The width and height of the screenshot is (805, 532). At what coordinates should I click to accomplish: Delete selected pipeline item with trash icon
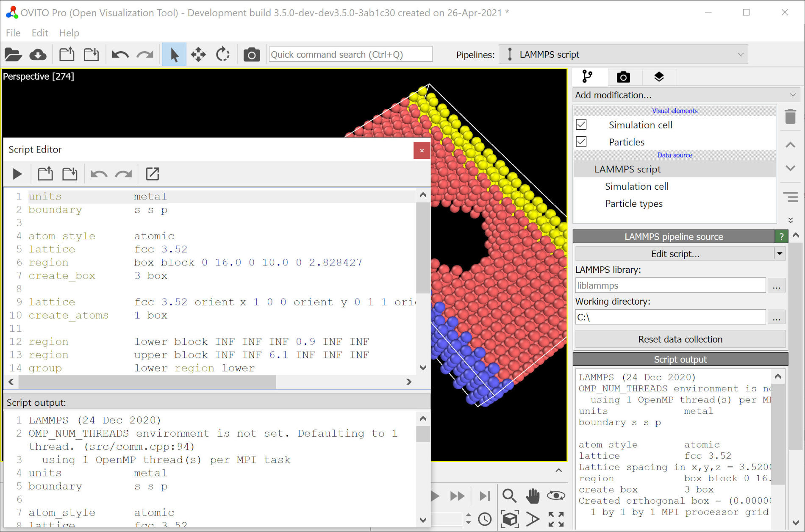(x=790, y=116)
